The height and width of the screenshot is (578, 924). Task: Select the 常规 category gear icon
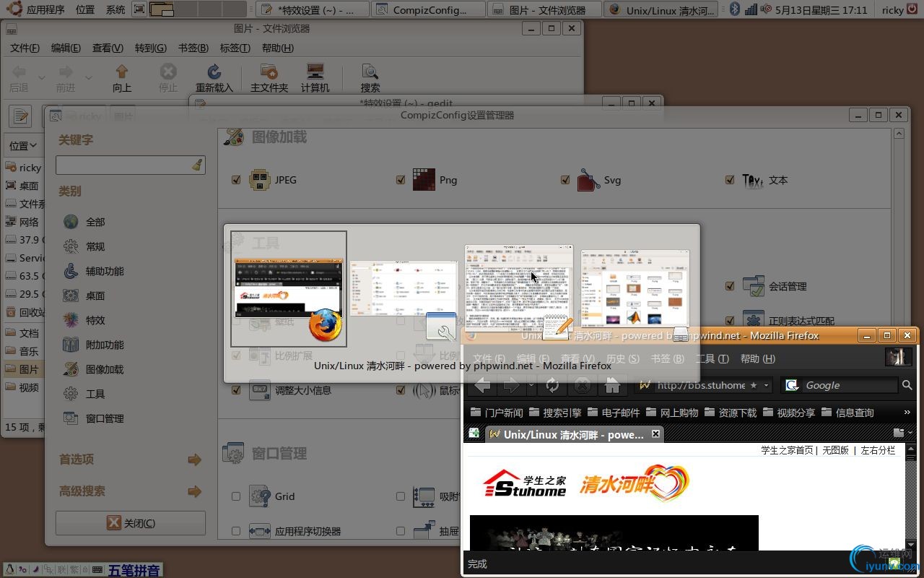tap(71, 246)
